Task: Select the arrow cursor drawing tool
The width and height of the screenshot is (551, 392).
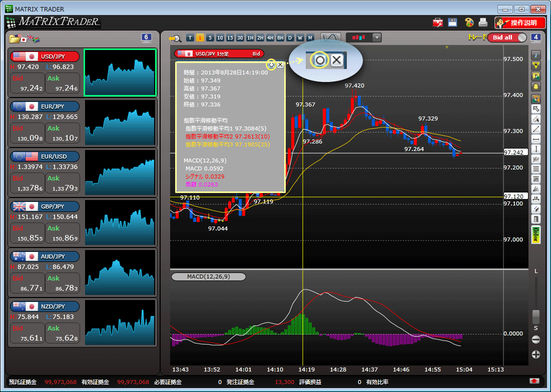Action: point(536,109)
